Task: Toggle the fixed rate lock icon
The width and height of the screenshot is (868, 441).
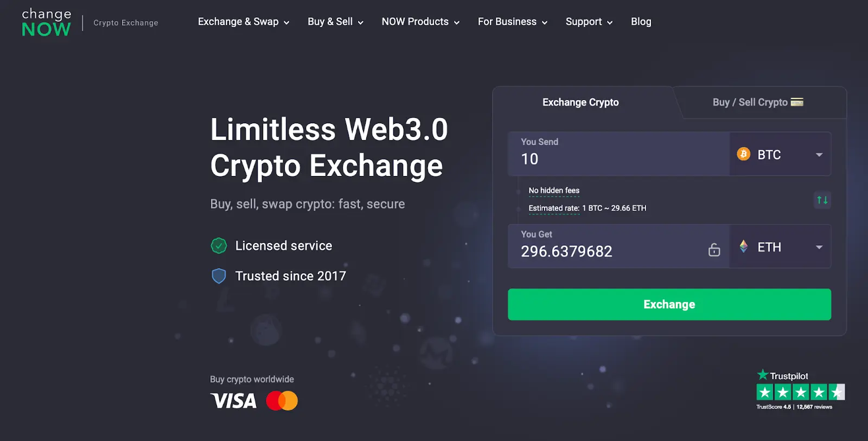Action: click(714, 249)
